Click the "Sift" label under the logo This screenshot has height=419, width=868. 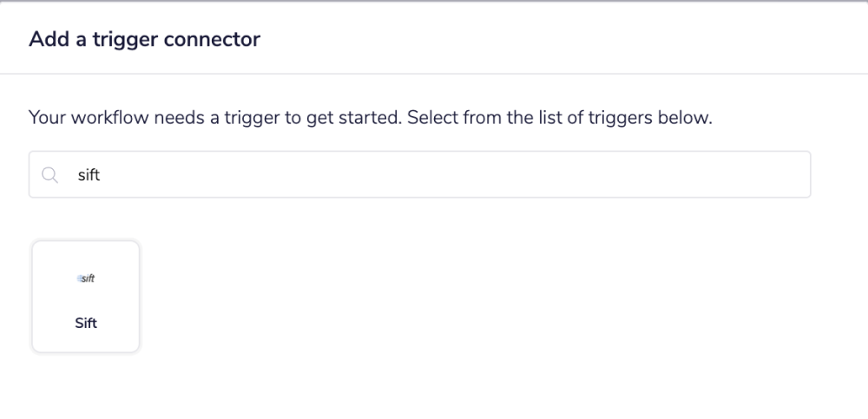click(86, 324)
